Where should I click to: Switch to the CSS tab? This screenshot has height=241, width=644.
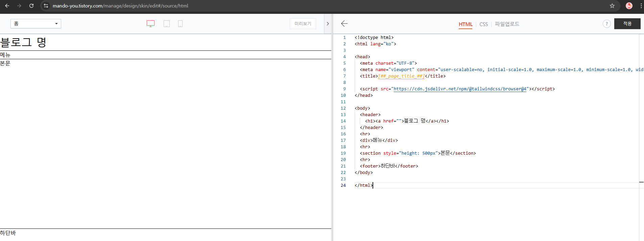pyautogui.click(x=484, y=24)
